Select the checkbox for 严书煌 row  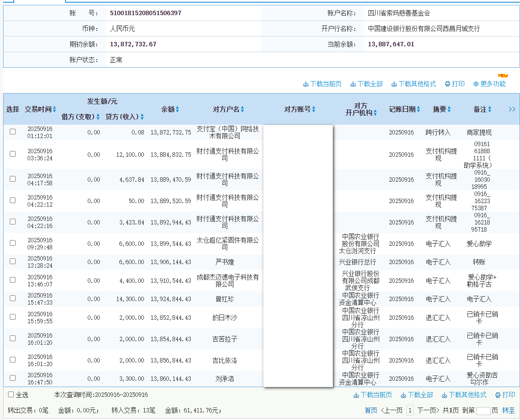click(x=12, y=261)
